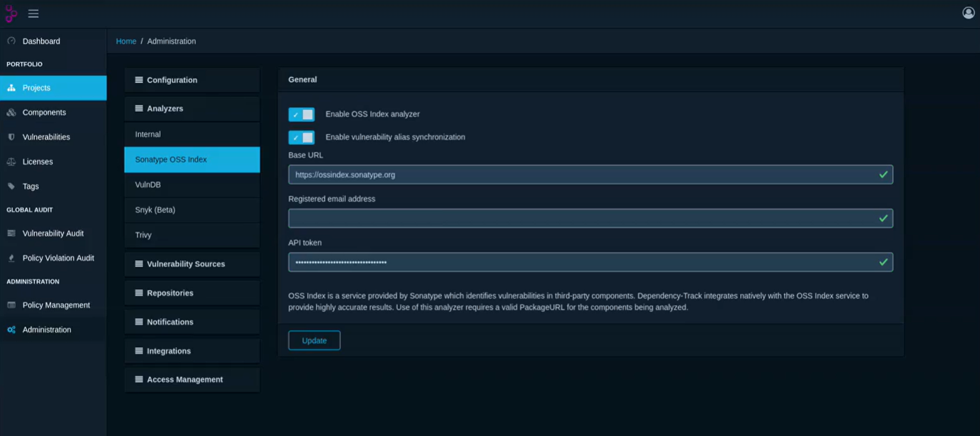This screenshot has height=436, width=980.
Task: Select Sonatype OSS Index analyzer item
Action: point(192,160)
